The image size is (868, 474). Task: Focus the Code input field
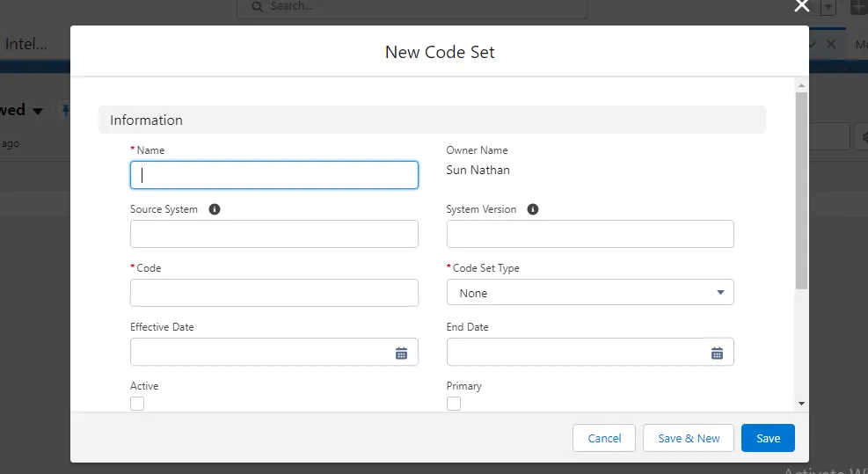(x=274, y=293)
